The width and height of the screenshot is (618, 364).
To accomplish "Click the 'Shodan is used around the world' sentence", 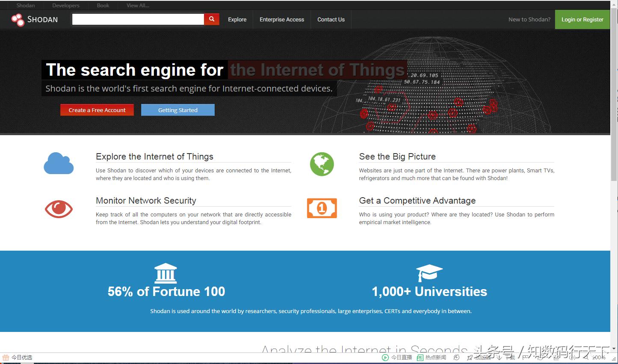I will [x=311, y=311].
